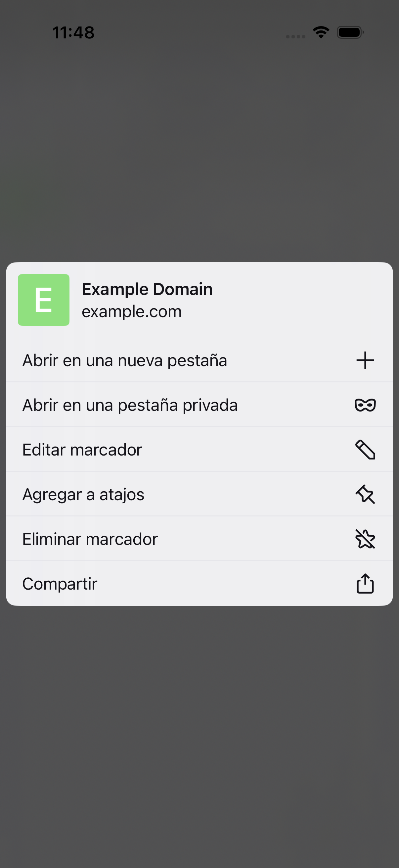Choose Agregar a atajos option
The height and width of the screenshot is (868, 399).
(x=199, y=494)
